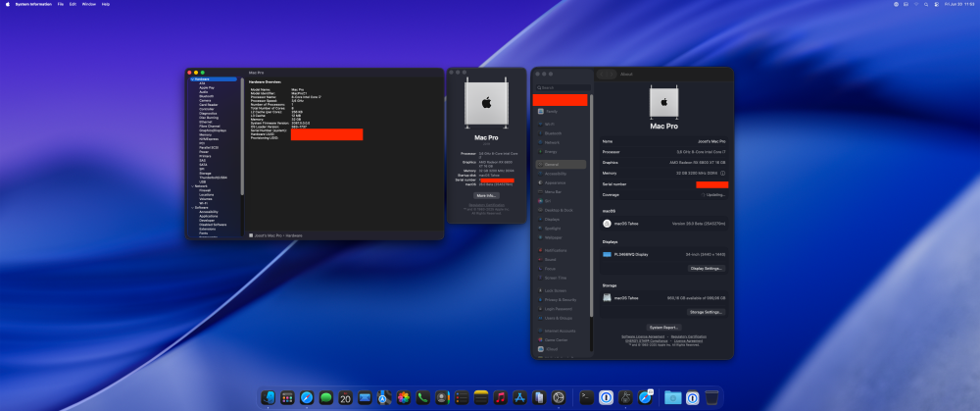Open Mail app in the Dock

click(x=365, y=396)
